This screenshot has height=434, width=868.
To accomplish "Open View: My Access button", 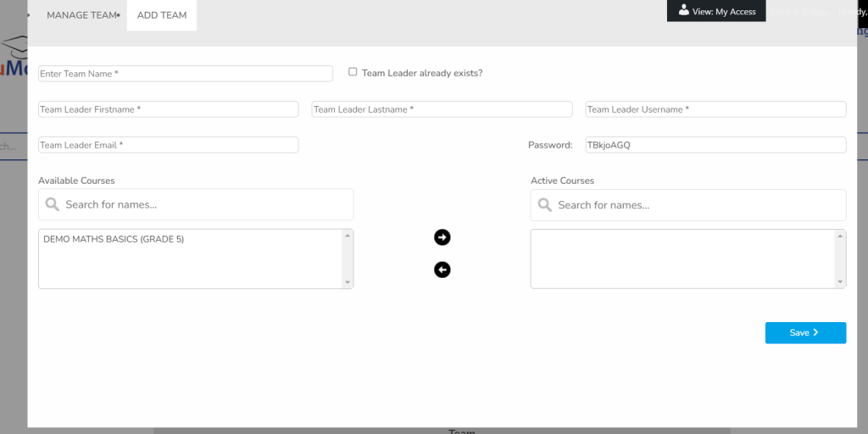I will (x=716, y=11).
